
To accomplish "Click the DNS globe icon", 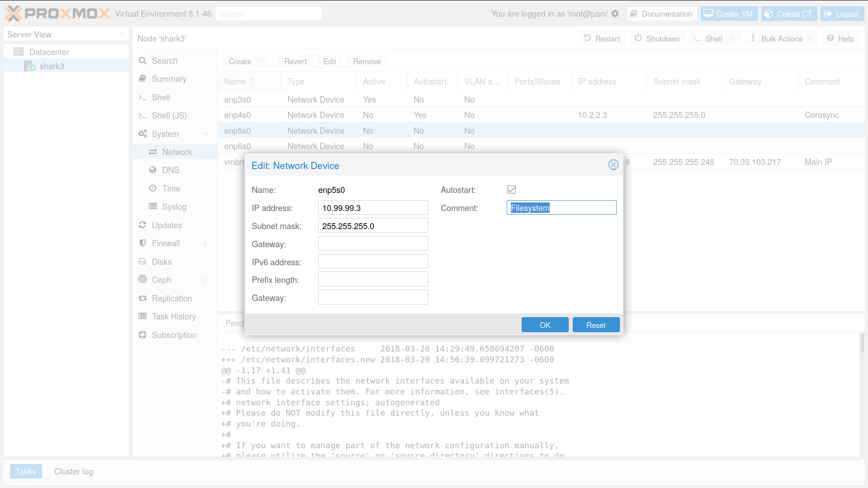I will (x=153, y=170).
